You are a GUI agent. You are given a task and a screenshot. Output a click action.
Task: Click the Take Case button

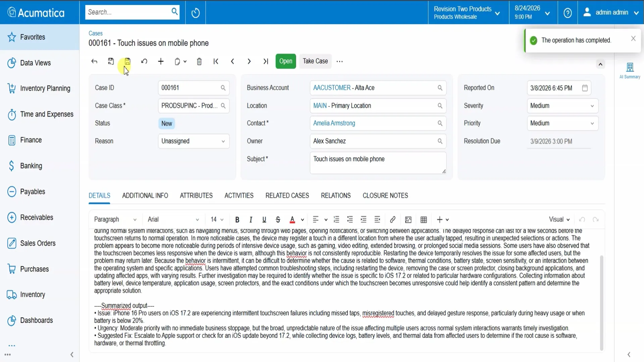[x=315, y=61]
